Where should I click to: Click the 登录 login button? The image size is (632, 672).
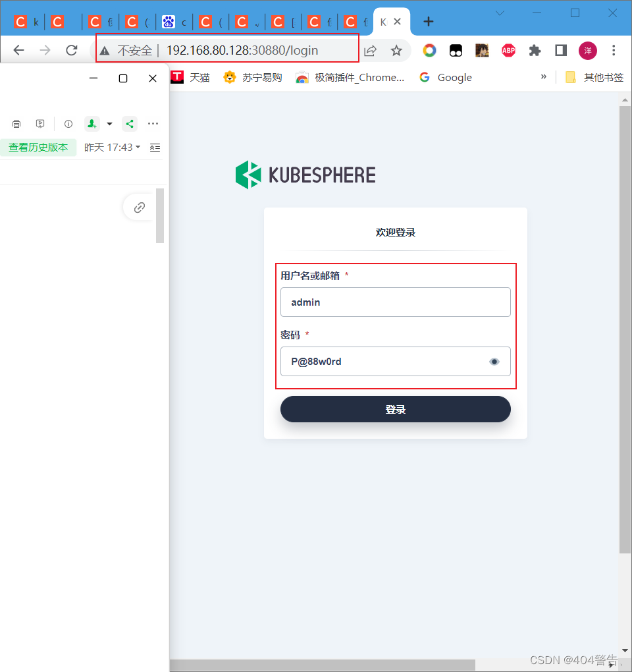pos(395,408)
